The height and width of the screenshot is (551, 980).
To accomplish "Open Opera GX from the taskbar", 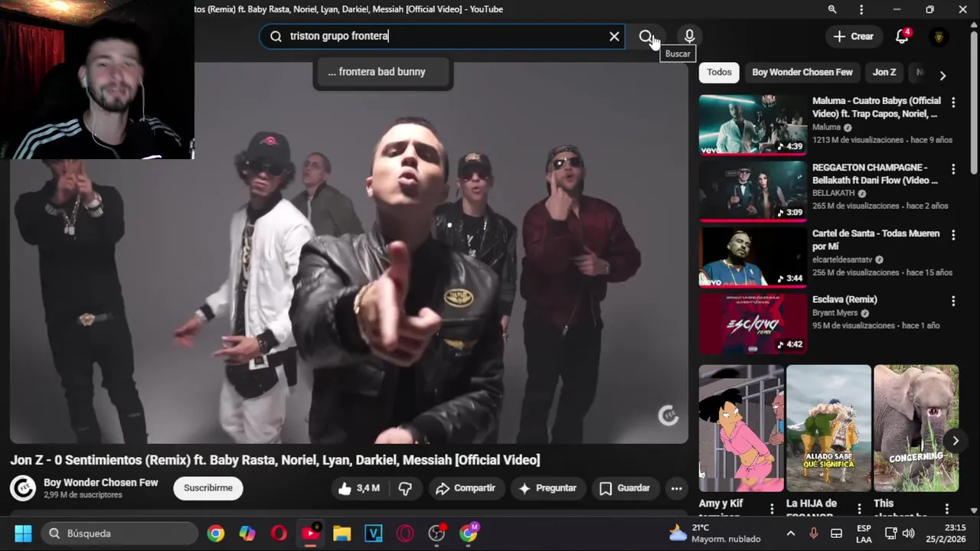I will click(405, 533).
